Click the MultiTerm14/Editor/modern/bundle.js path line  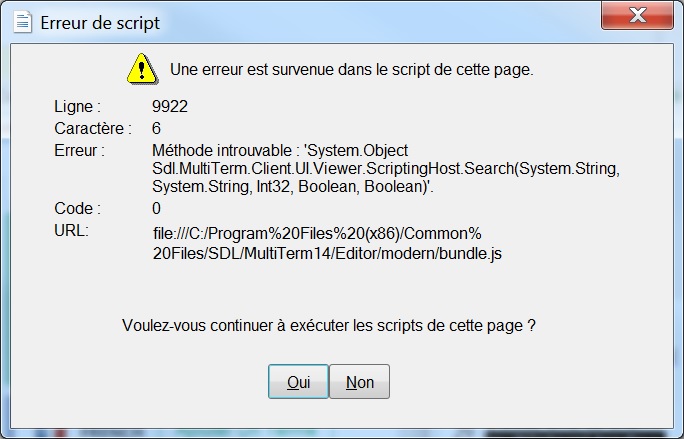327,254
